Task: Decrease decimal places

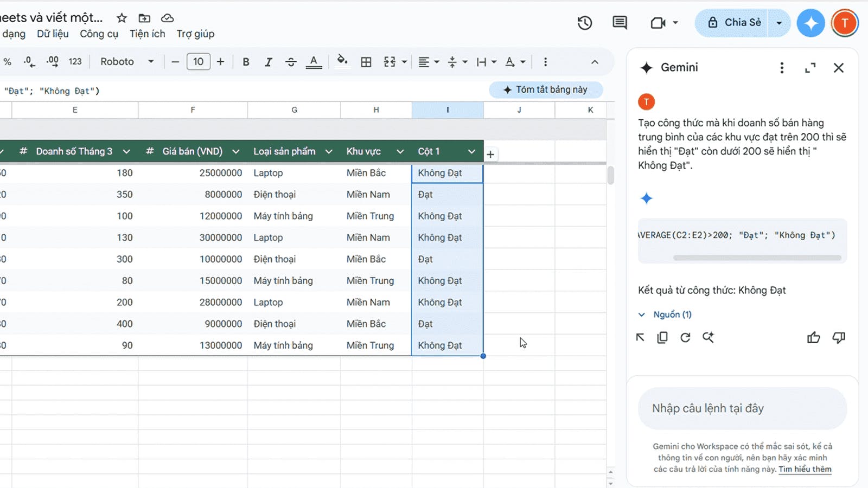Action: (x=29, y=62)
